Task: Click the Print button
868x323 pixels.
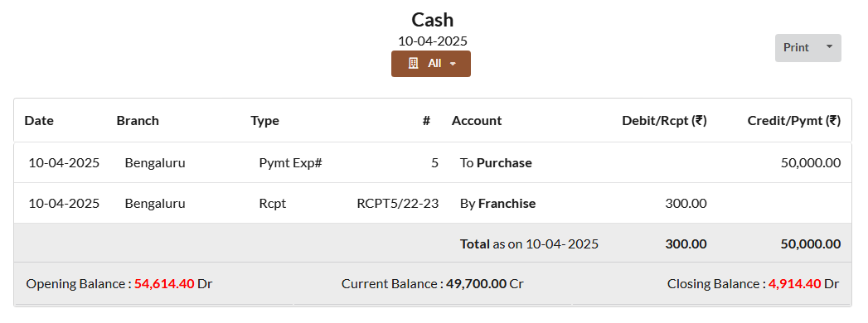Action: (807, 48)
